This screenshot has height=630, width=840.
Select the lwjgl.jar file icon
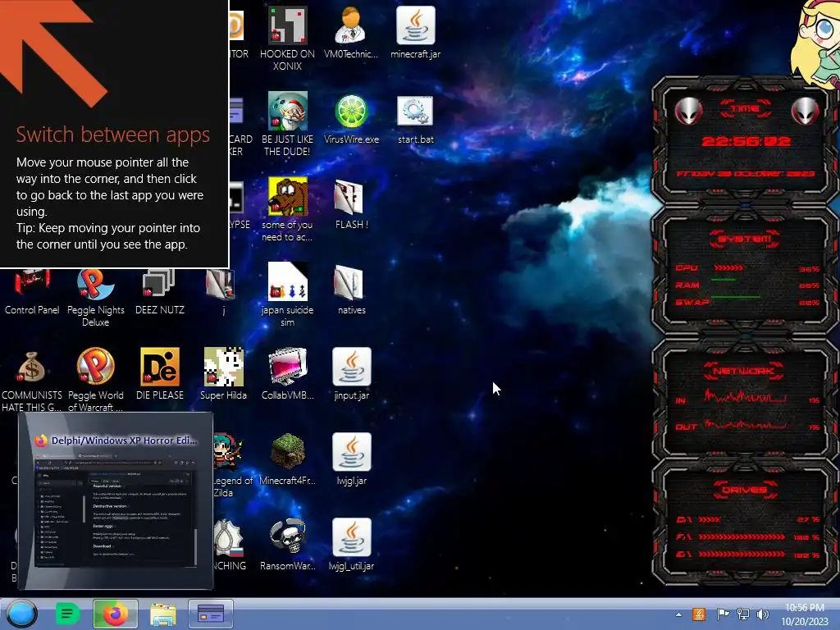point(351,452)
